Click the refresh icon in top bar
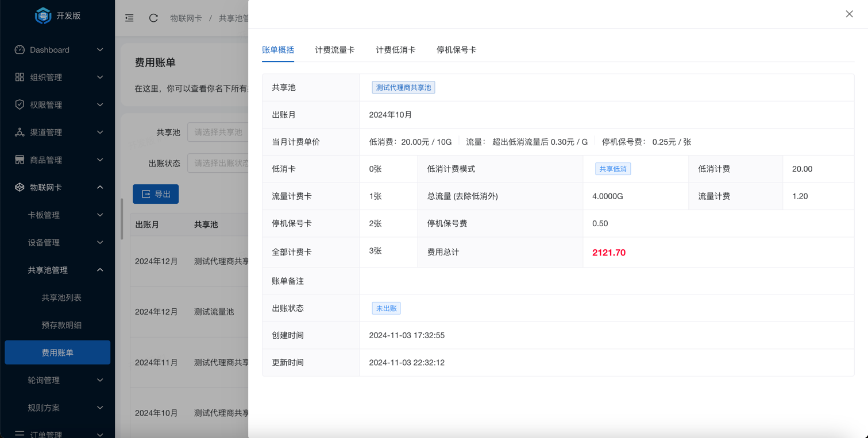 point(153,18)
